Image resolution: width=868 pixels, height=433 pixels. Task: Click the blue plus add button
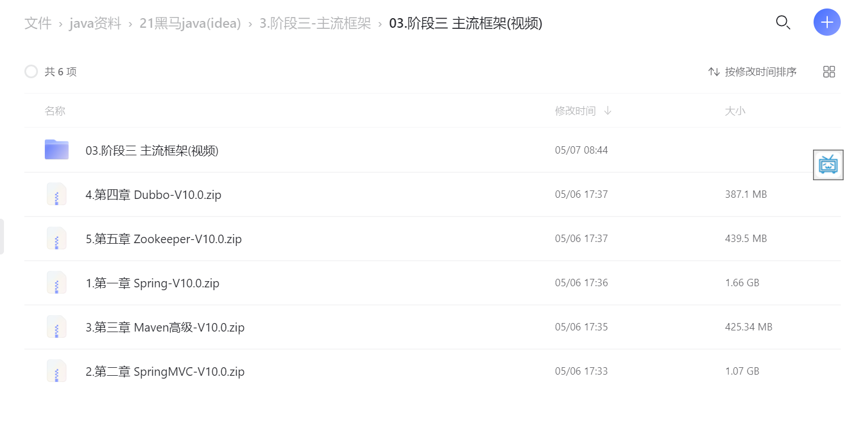pyautogui.click(x=827, y=23)
